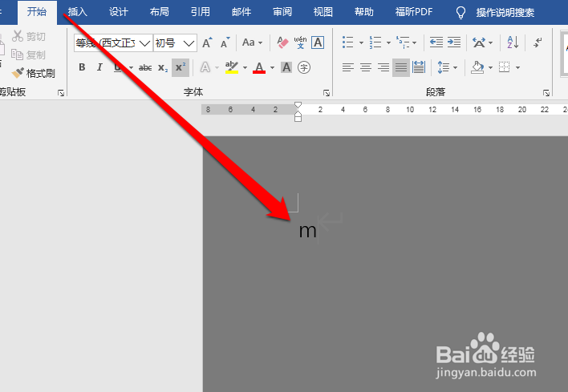Viewport: 568px width, 392px height.
Task: Clear all formatting with the eraser icon
Action: coord(282,42)
